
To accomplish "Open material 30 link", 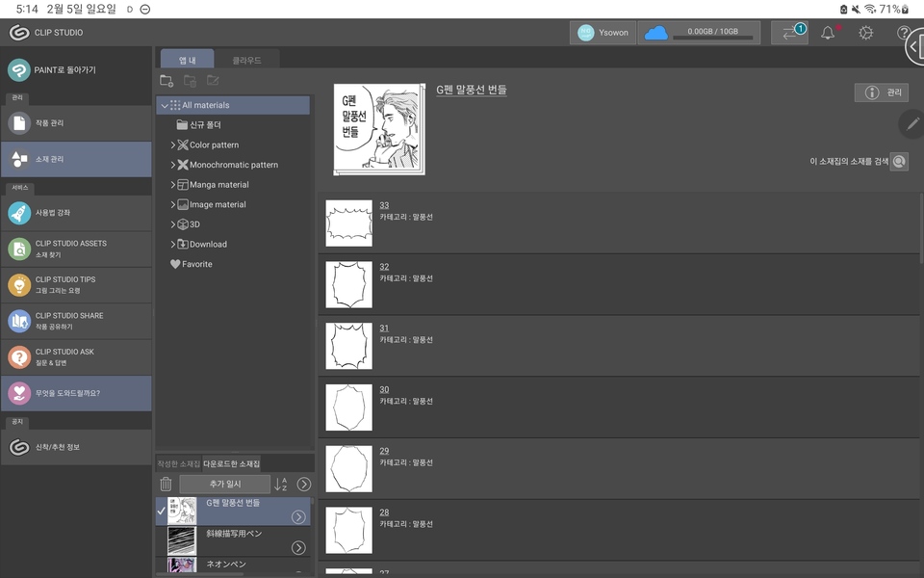I will (x=384, y=389).
